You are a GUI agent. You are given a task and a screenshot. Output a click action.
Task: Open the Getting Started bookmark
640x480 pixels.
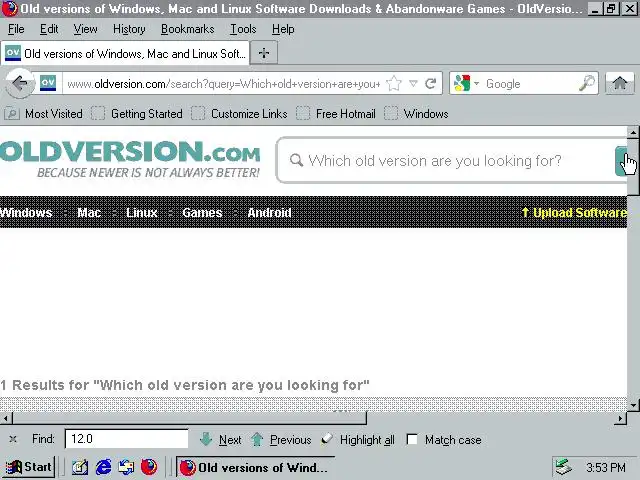[x=137, y=113]
